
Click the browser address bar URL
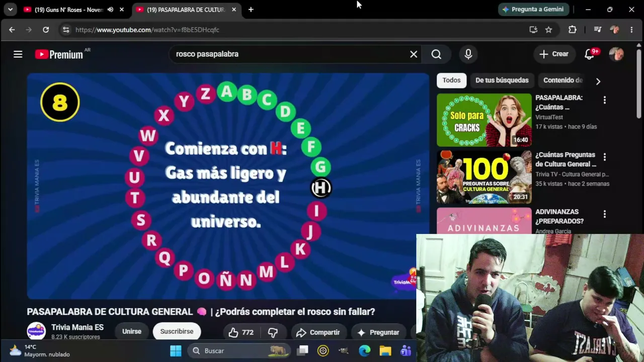pos(147,30)
